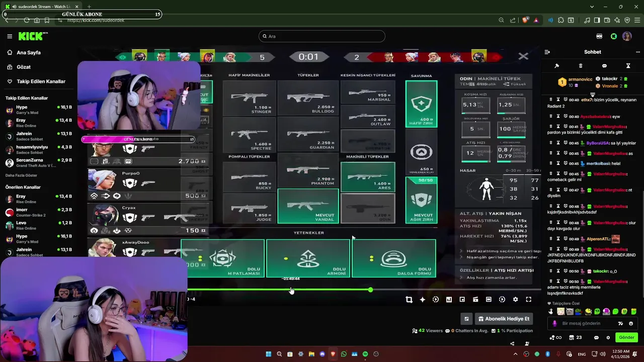644x362 pixels.
Task: Expand Daha Fazla Göster
Action: click(21, 175)
